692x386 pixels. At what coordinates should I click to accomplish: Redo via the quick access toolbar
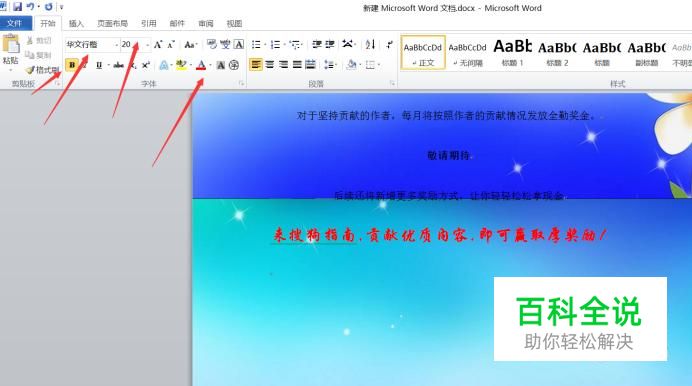point(49,7)
